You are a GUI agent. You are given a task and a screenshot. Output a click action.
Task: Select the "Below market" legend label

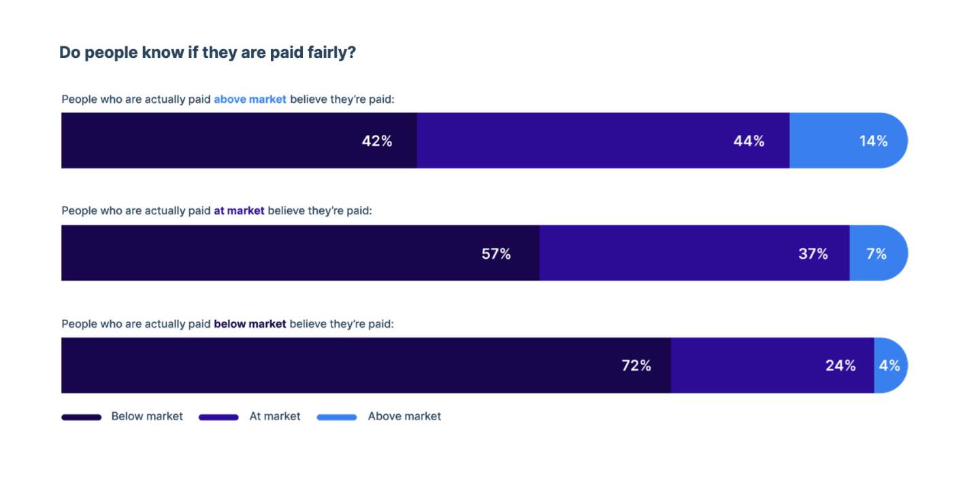coord(147,416)
